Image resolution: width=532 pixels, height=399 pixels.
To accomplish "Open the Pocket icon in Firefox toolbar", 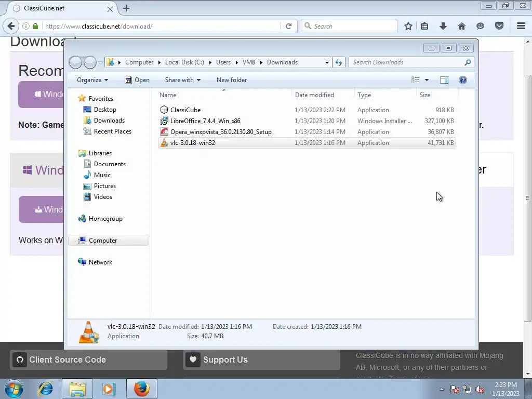I will point(499,26).
